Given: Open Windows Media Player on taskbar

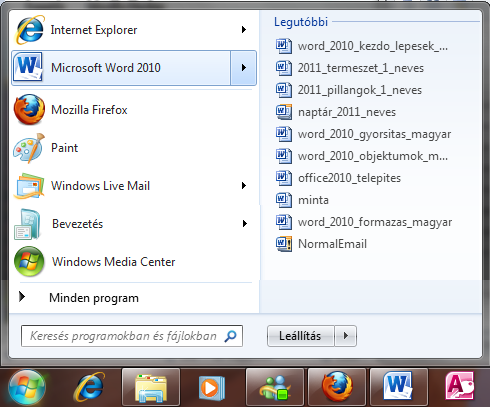Looking at the screenshot, I should (212, 388).
